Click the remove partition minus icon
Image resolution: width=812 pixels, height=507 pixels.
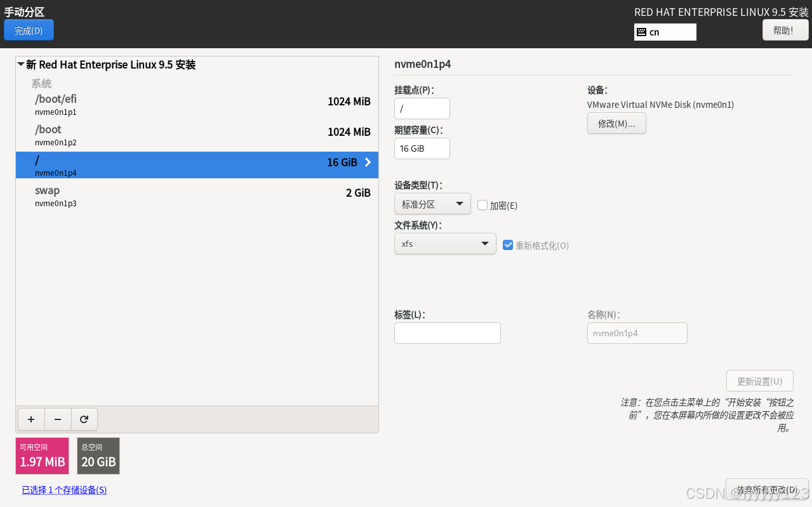57,419
